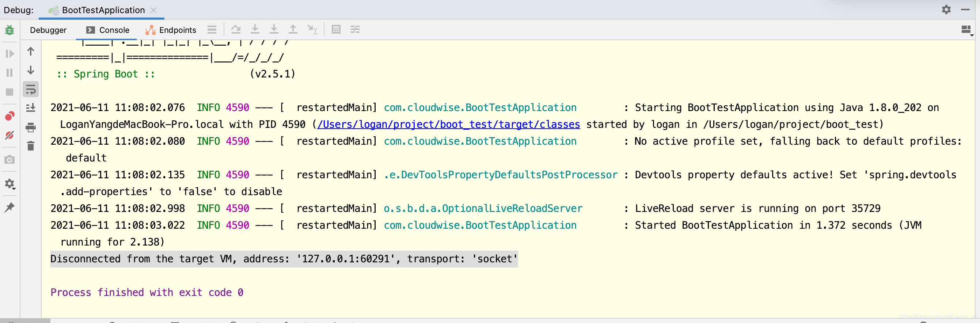Toggle Scroll to End icon
980x323 pixels.
pos(31,108)
